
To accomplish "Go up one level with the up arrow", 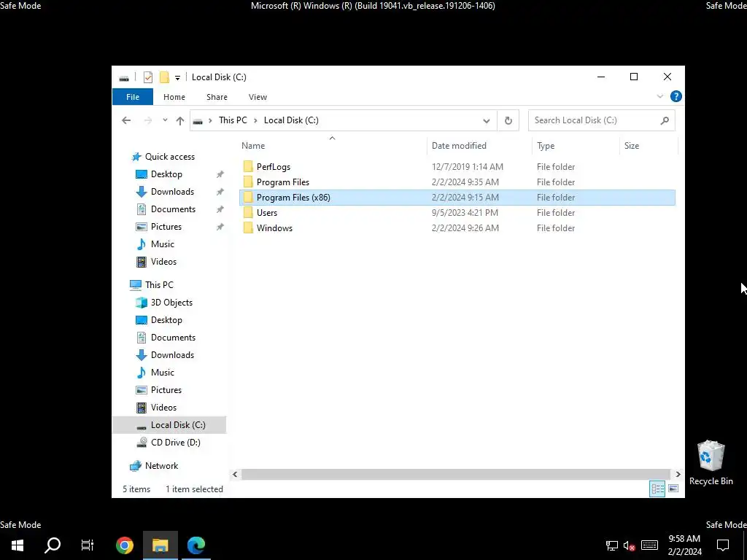I will coord(180,120).
